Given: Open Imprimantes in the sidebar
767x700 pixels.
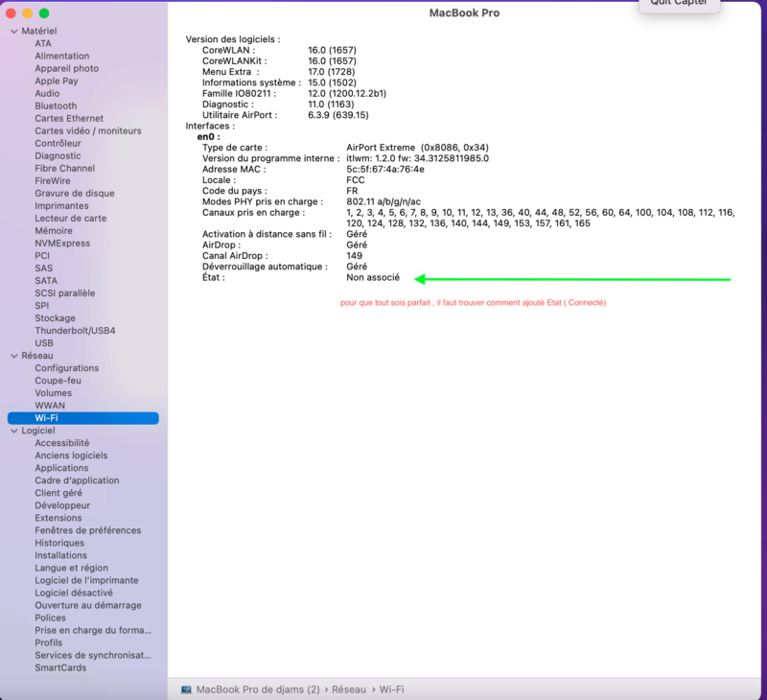Looking at the screenshot, I should 61,205.
